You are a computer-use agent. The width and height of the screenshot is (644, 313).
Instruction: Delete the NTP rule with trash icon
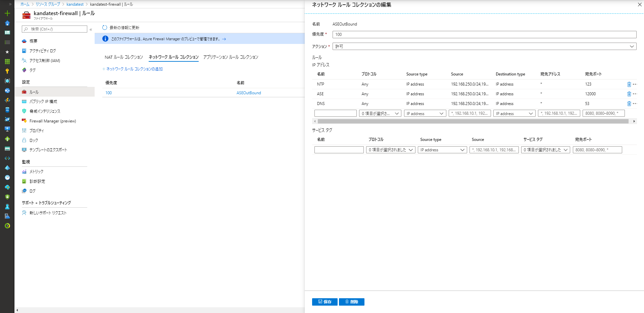[x=629, y=84]
